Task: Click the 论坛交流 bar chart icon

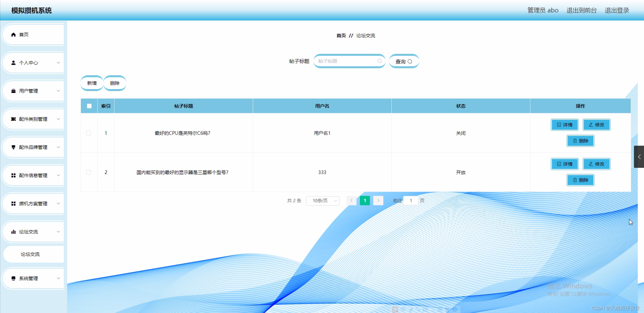Action: pyautogui.click(x=13, y=232)
